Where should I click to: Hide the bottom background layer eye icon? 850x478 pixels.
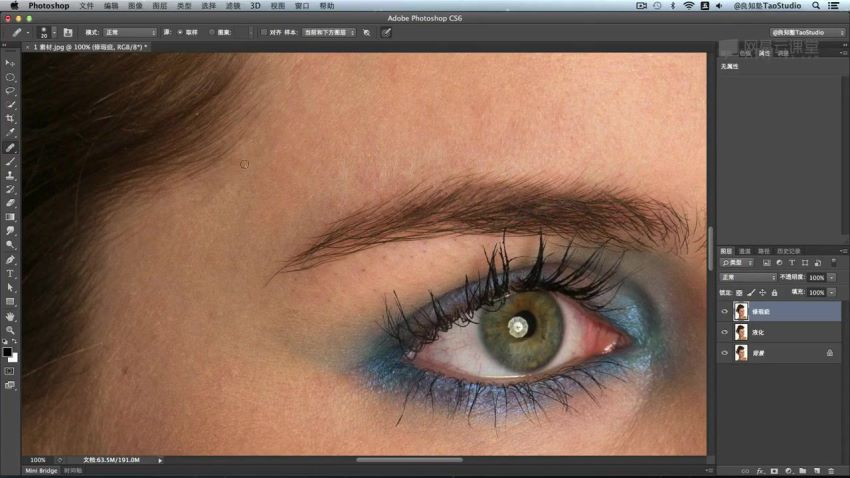coord(725,353)
